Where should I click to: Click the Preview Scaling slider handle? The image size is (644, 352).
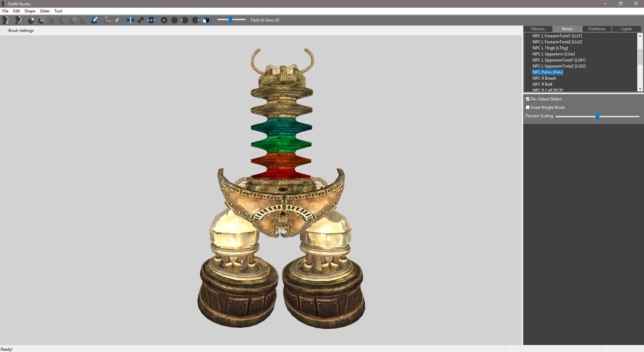click(597, 117)
